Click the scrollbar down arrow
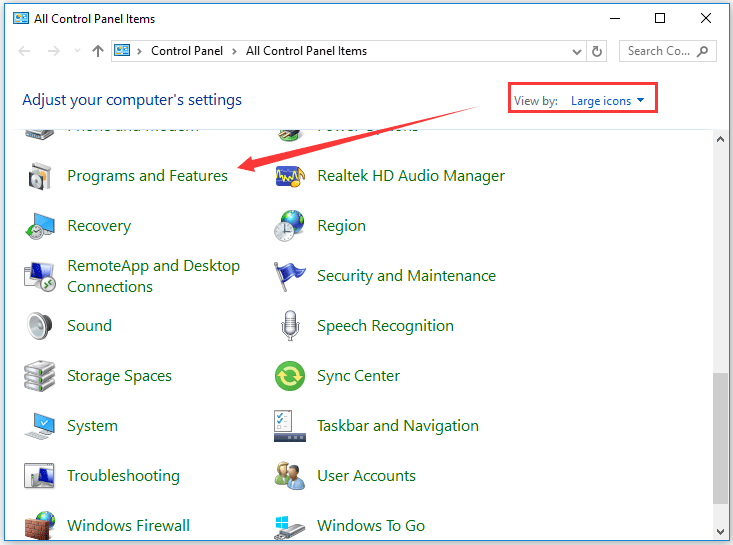The width and height of the screenshot is (733, 545). coord(720,532)
